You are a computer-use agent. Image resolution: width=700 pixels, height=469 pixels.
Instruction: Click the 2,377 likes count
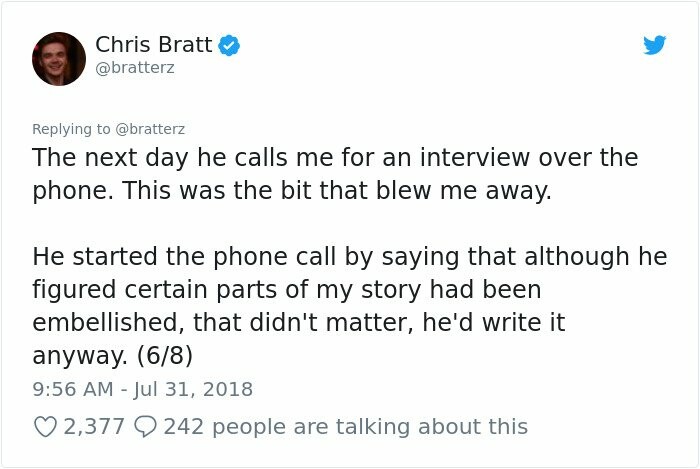click(x=94, y=427)
